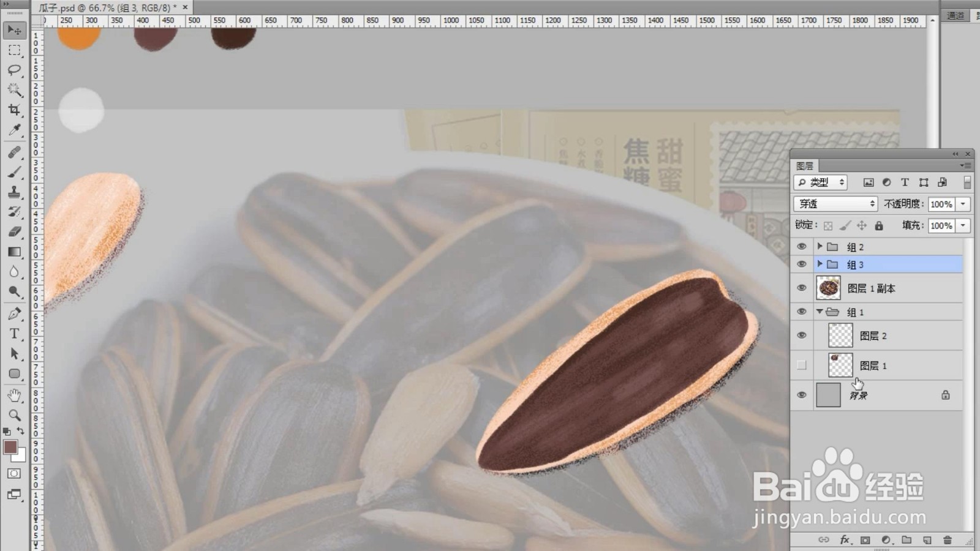Select the Crop tool
The image size is (980, 551).
(14, 110)
